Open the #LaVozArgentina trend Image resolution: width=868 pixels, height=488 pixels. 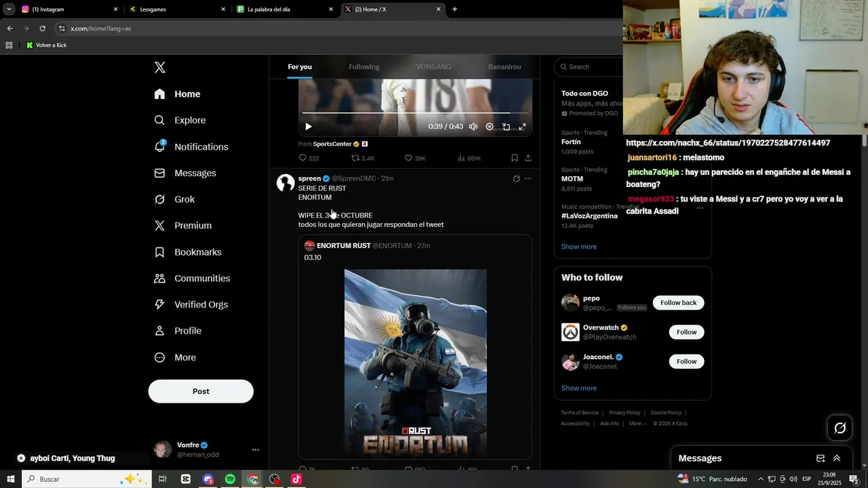tap(589, 216)
